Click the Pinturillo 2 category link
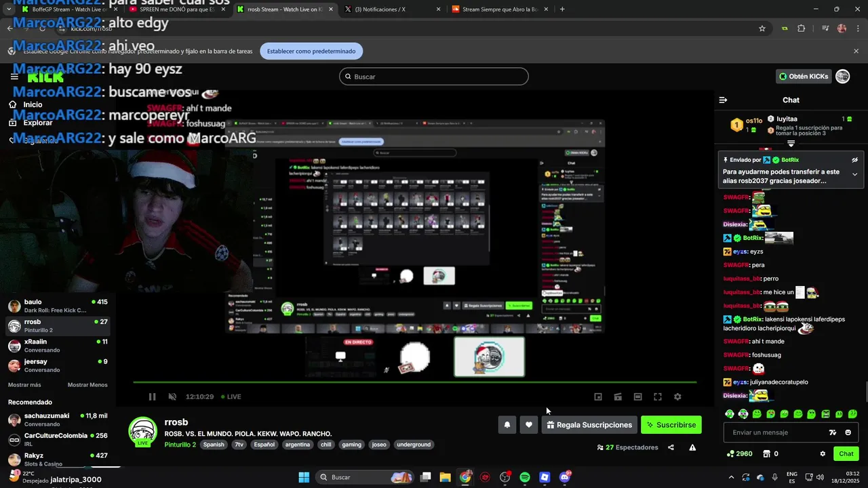The height and width of the screenshot is (488, 868). [x=180, y=445]
